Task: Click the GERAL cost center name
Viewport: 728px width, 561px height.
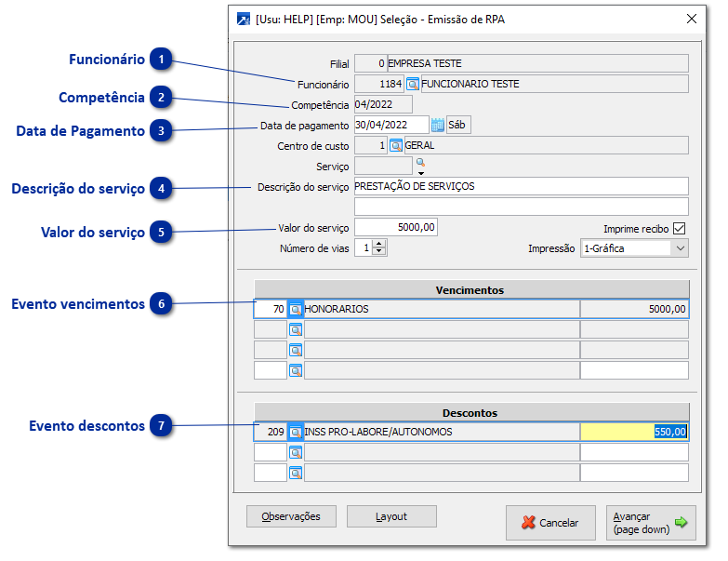Action: (x=547, y=145)
